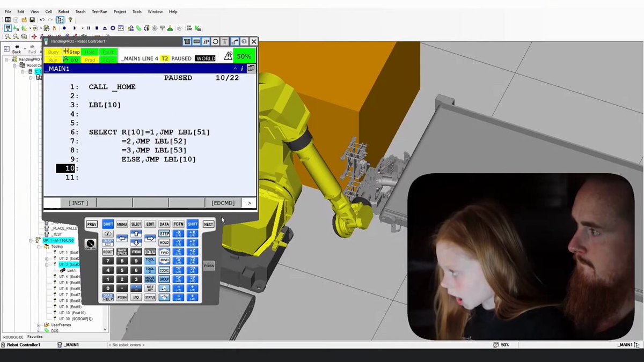This screenshot has height=362, width=644.
Task: Expand the DCS tree node
Action: [x=39, y=331]
